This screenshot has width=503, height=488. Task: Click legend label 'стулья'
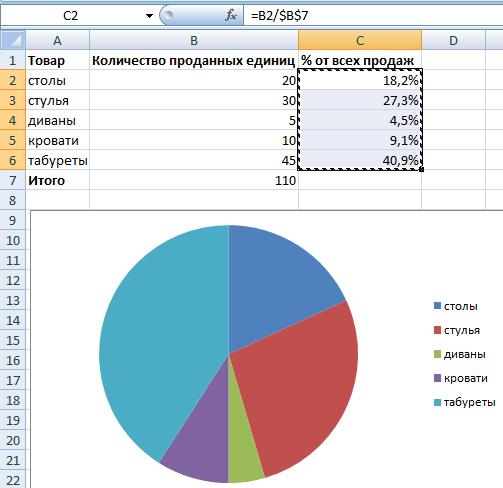coord(462,330)
